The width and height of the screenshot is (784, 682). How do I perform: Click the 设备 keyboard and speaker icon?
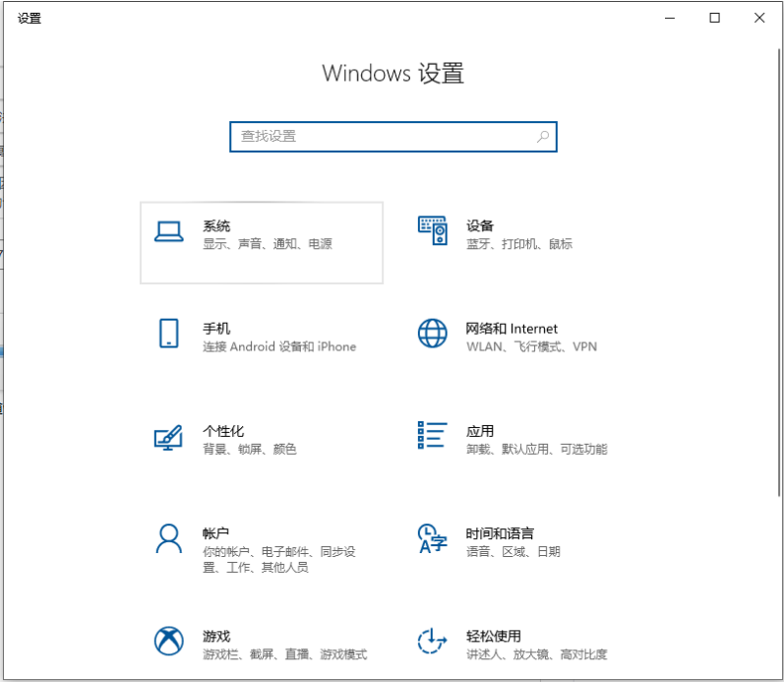(x=433, y=232)
